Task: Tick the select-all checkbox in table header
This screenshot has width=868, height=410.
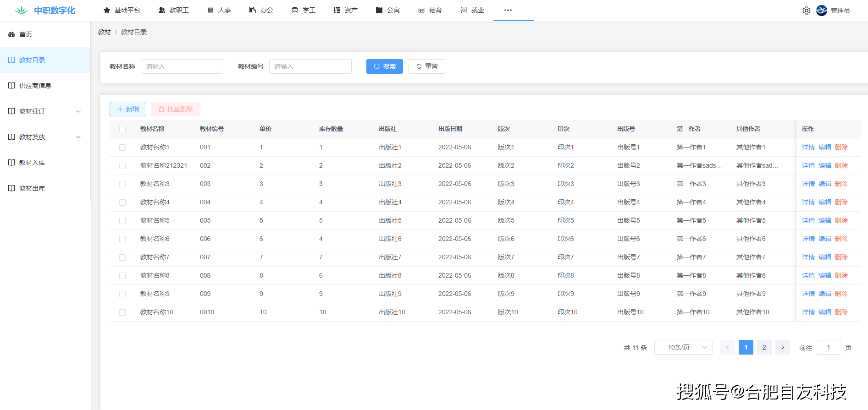Action: [122, 129]
